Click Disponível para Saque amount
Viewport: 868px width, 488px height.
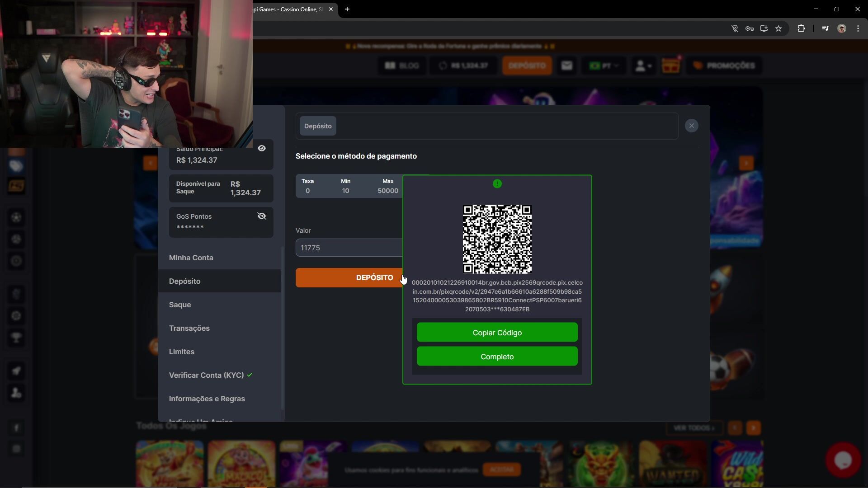tap(245, 188)
